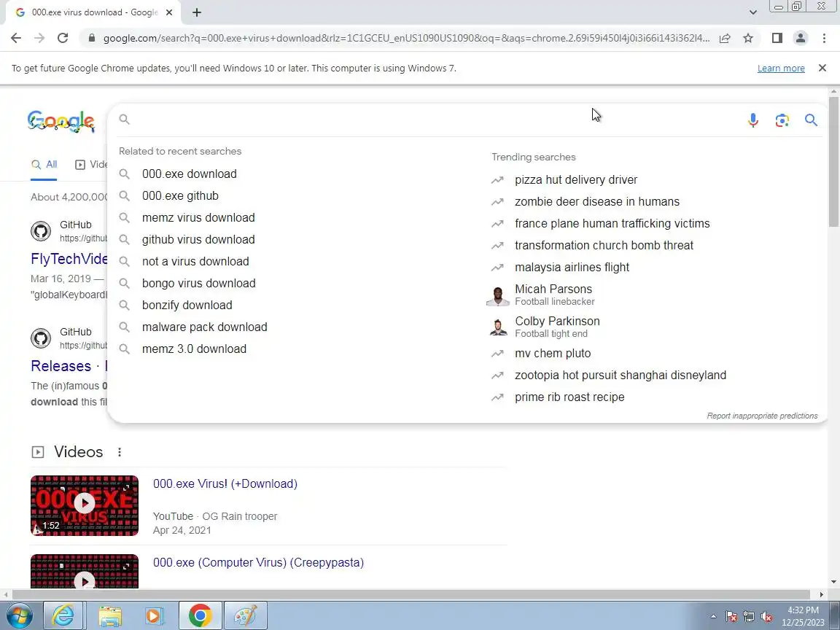Bookmark this page with the star icon
The height and width of the screenshot is (630, 840).
748,38
